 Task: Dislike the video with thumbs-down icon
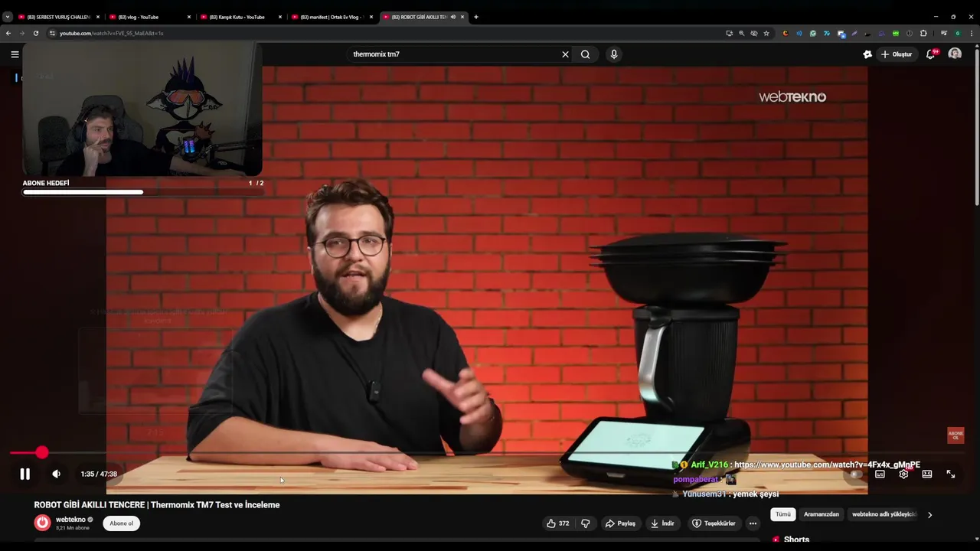point(586,523)
